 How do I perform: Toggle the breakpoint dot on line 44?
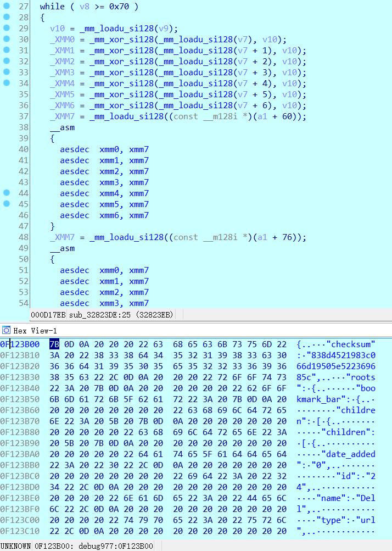click(x=7, y=193)
